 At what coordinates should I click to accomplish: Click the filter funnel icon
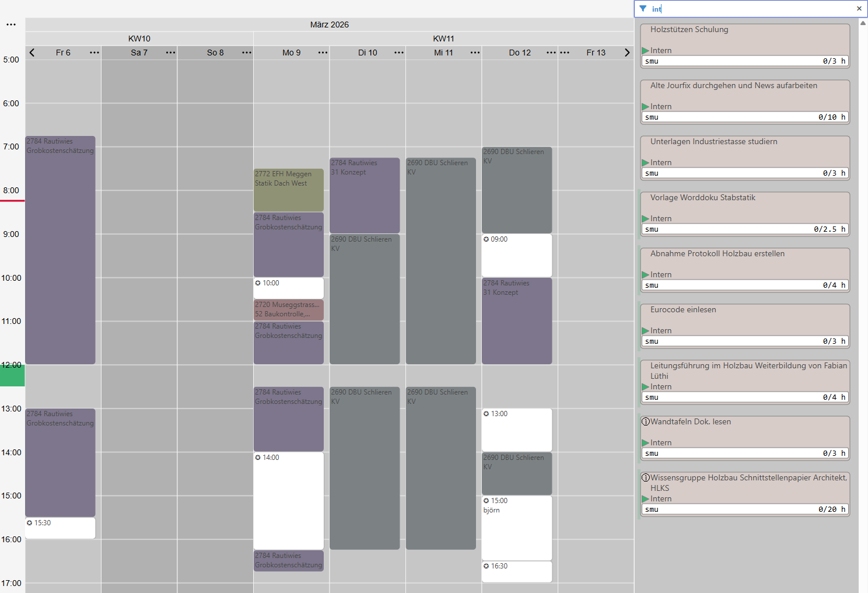(643, 9)
